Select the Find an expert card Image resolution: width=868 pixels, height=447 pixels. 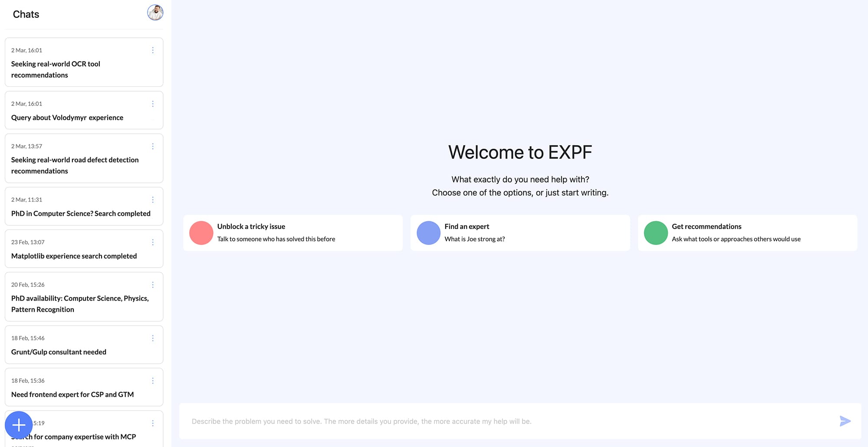(x=519, y=233)
